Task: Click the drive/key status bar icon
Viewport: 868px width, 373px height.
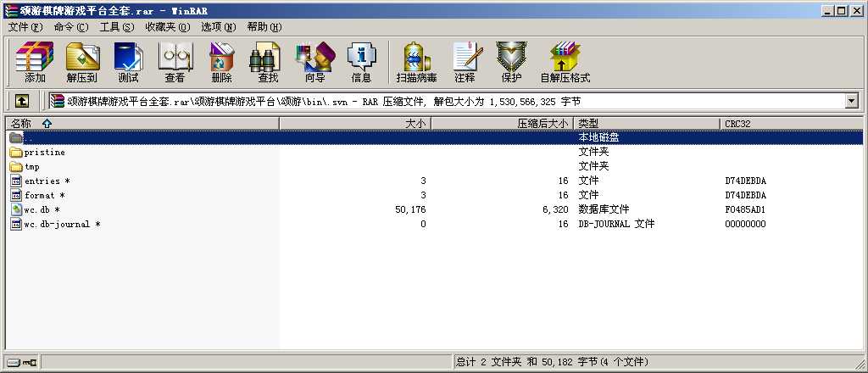Action: 22,363
